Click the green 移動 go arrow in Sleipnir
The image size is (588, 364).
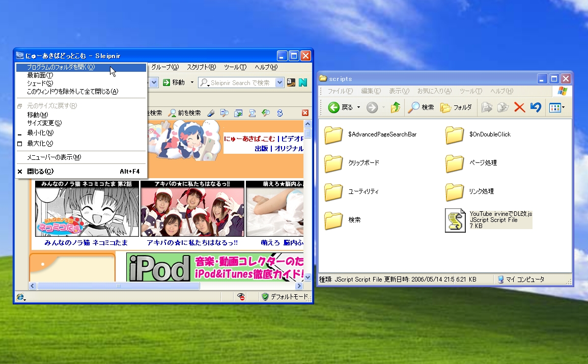[166, 82]
